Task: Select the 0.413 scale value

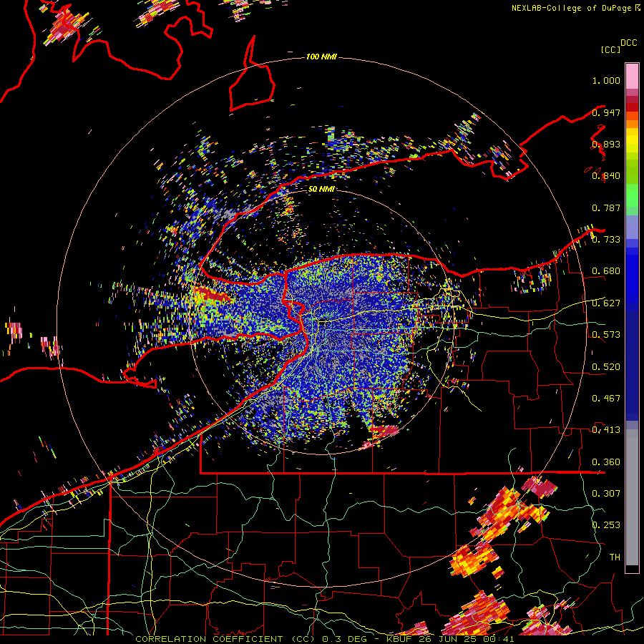Action: [x=606, y=430]
